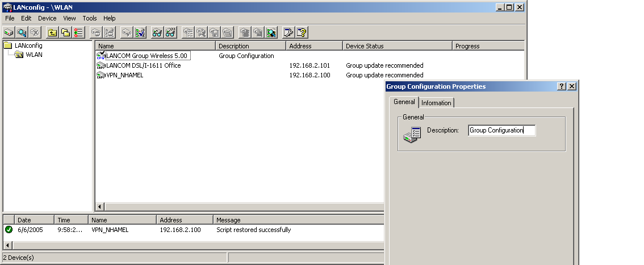This screenshot has width=644, height=265.
Task: Select the WLAN folder in tree
Action: coord(34,55)
